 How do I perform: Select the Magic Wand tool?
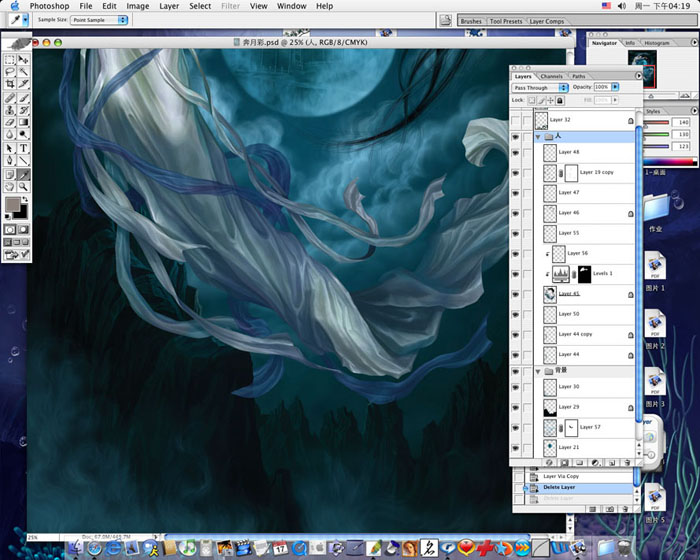click(x=23, y=71)
